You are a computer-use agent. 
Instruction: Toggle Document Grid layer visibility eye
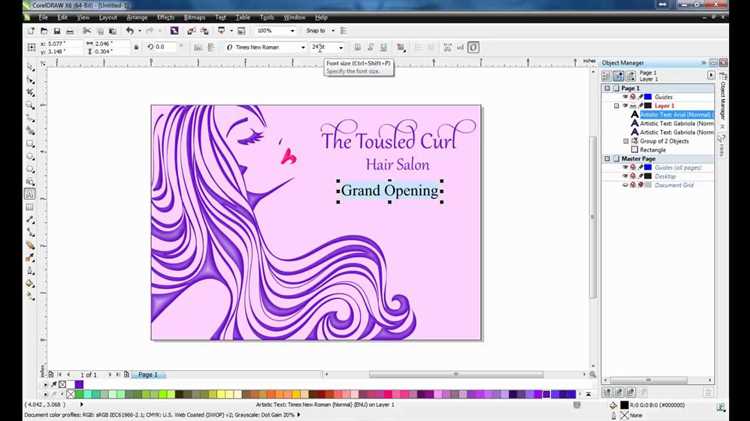coord(625,185)
